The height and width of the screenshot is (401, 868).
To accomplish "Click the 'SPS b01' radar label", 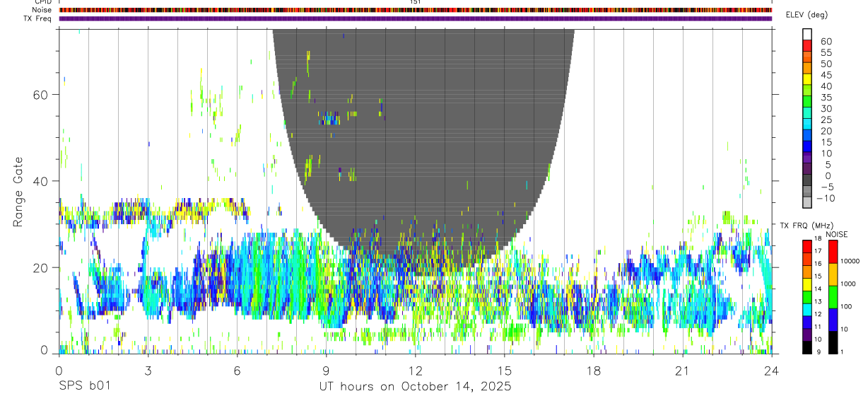I will coord(83,386).
